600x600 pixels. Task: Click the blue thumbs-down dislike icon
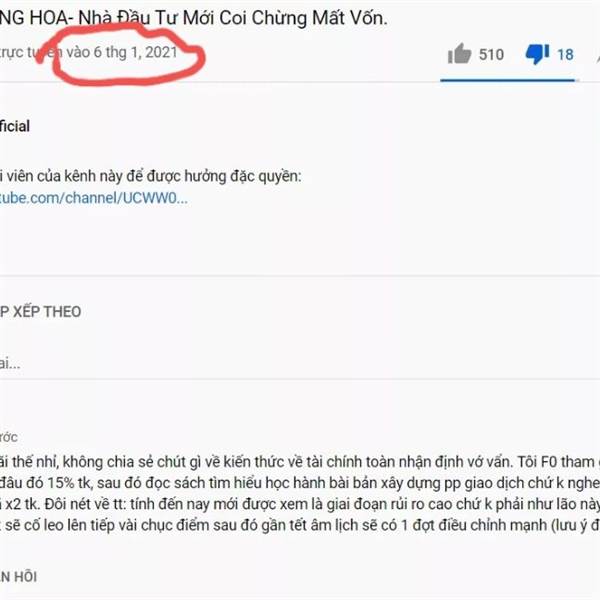(x=538, y=54)
